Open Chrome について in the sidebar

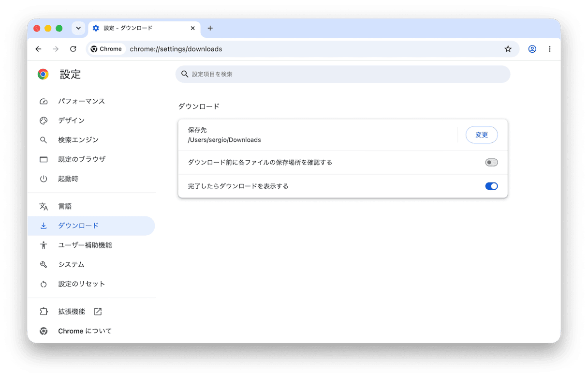(x=91, y=331)
